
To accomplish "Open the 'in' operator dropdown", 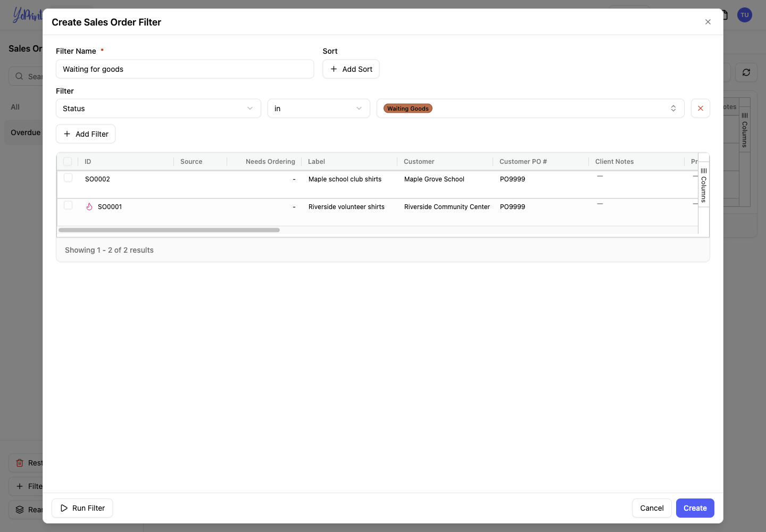I will click(319, 109).
